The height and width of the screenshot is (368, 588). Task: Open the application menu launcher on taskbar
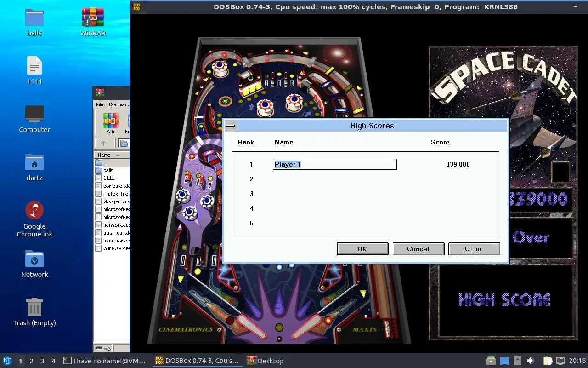click(7, 361)
